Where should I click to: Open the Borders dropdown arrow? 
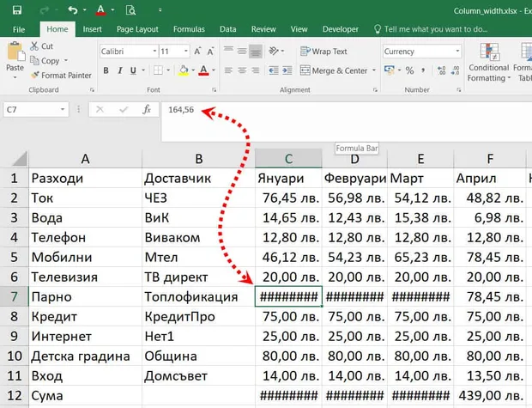[x=168, y=70]
